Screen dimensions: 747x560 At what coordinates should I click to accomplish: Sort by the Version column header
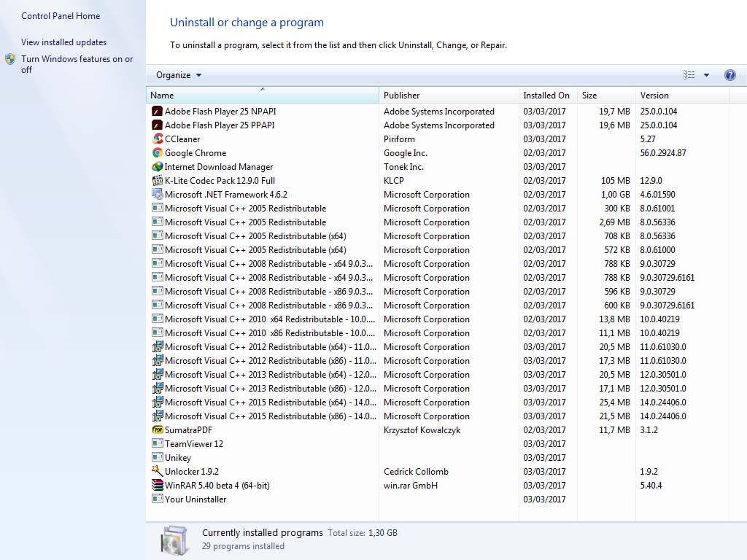pyautogui.click(x=682, y=96)
